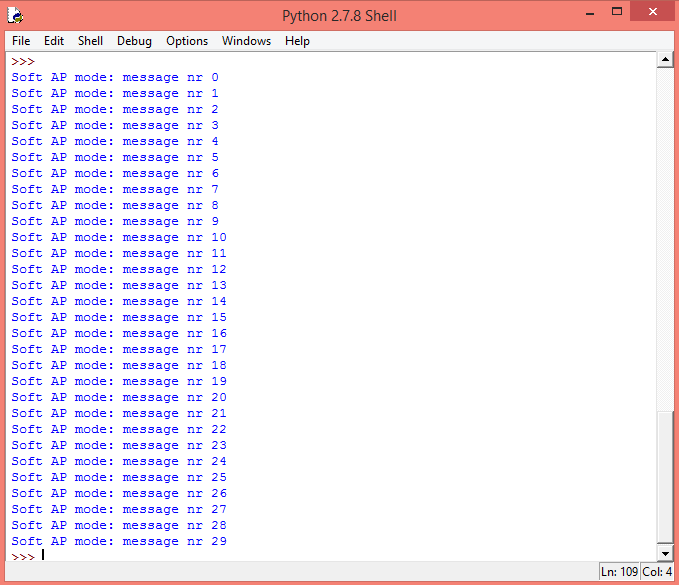Click the line 'message nr 9'
Image resolution: width=679 pixels, height=585 pixels.
coord(115,222)
